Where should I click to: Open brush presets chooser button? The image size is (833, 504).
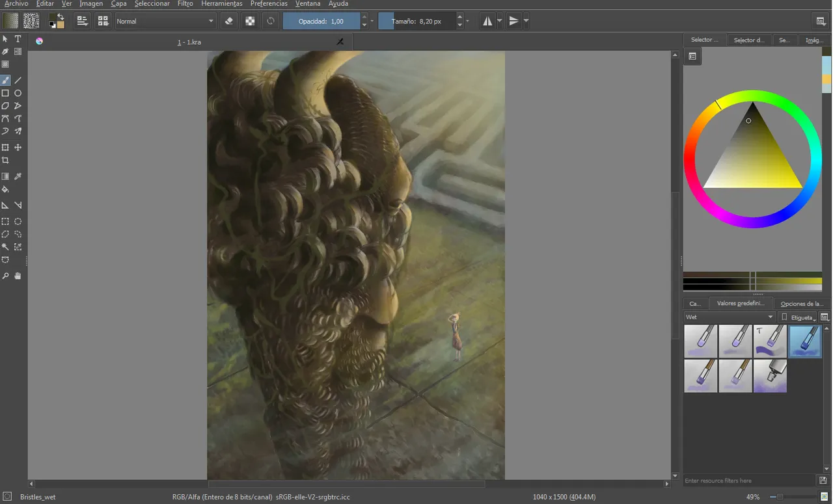tap(103, 21)
